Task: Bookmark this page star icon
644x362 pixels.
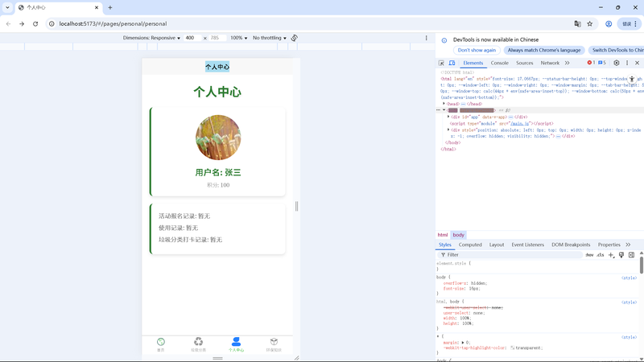Action: click(590, 24)
